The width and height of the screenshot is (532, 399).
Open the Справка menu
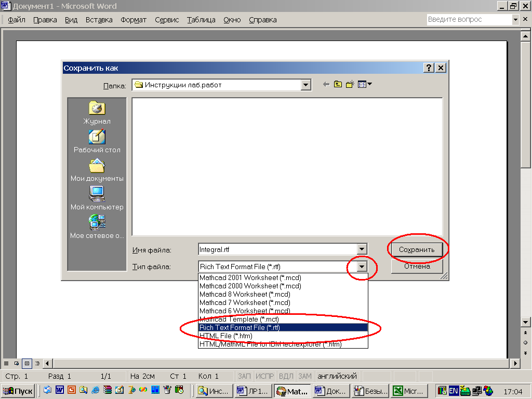262,20
